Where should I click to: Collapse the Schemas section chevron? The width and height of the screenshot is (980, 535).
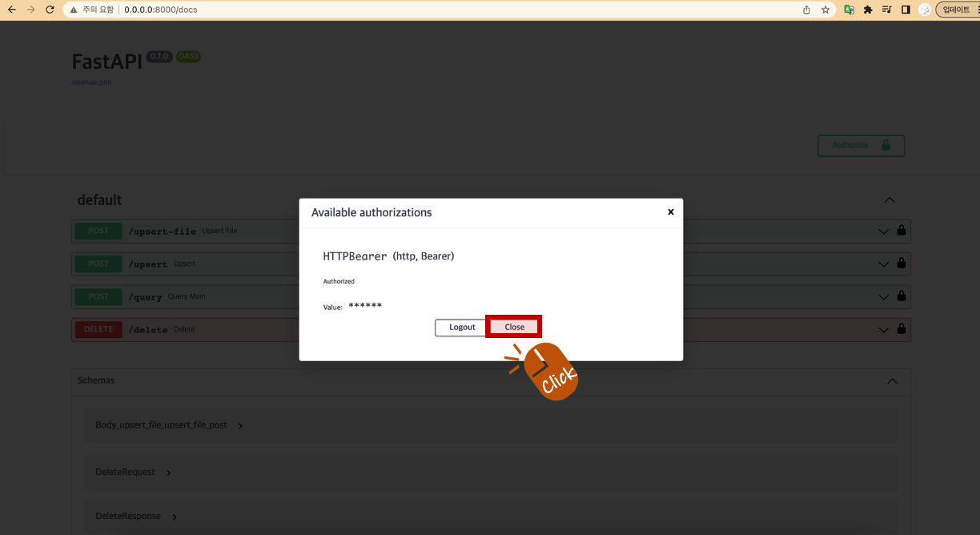[892, 381]
